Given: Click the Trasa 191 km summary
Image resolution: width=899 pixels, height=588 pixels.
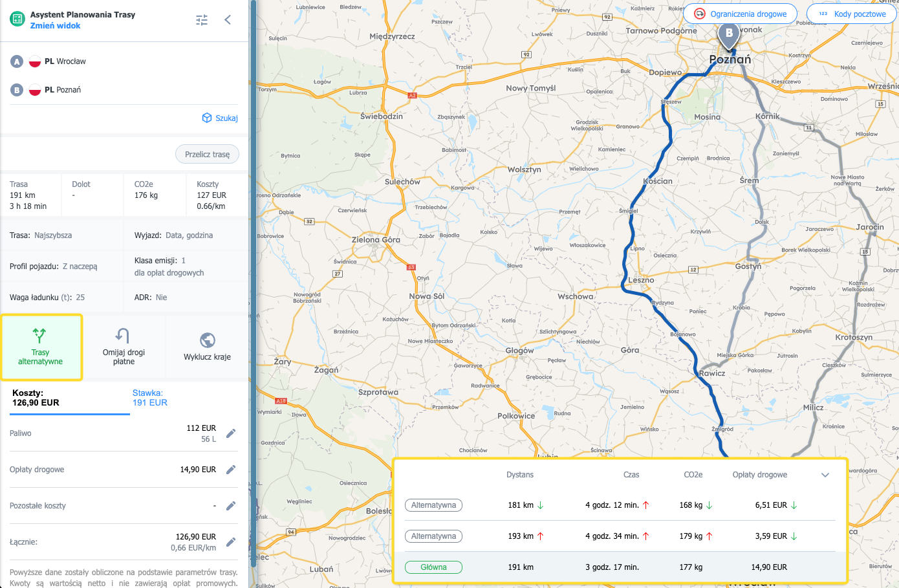Looking at the screenshot, I should [31, 195].
